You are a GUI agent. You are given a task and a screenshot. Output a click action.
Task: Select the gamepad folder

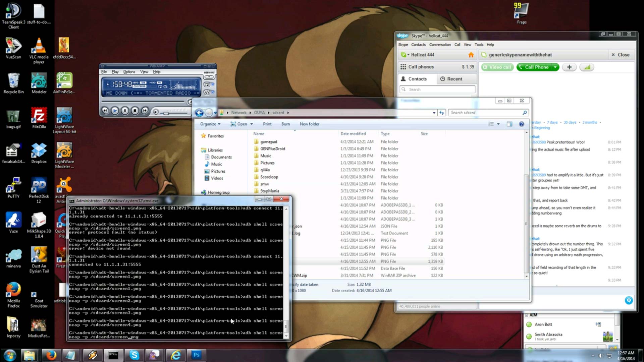269,142
